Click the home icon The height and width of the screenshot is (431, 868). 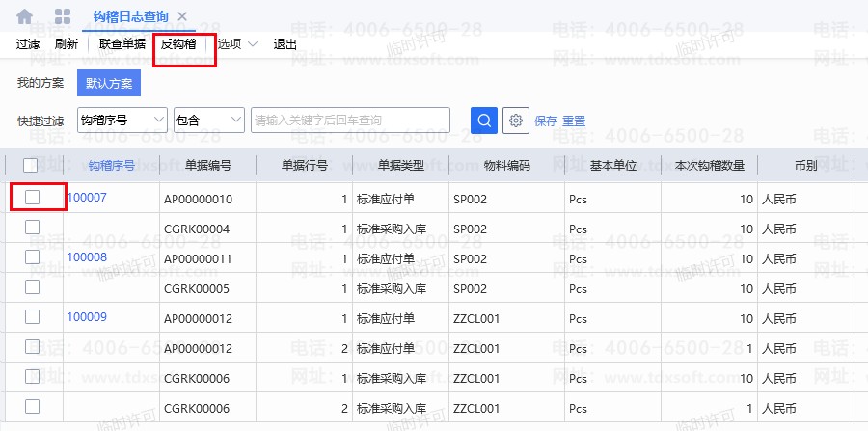point(24,16)
